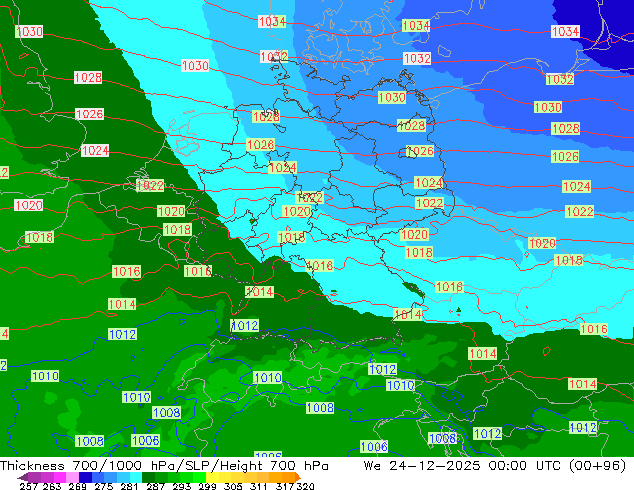The width and height of the screenshot is (634, 490).
Task: Click legend value 257
Action: (29, 486)
